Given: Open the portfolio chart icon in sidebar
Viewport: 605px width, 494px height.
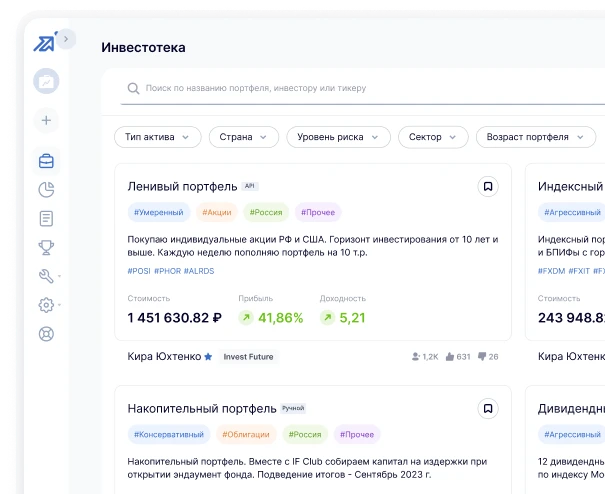Looking at the screenshot, I should pos(46,81).
